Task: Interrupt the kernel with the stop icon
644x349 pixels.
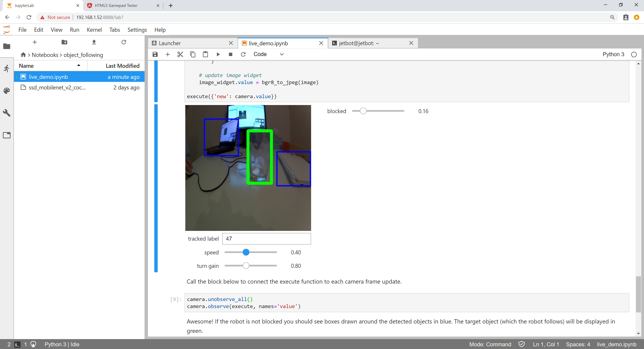Action: pyautogui.click(x=230, y=54)
